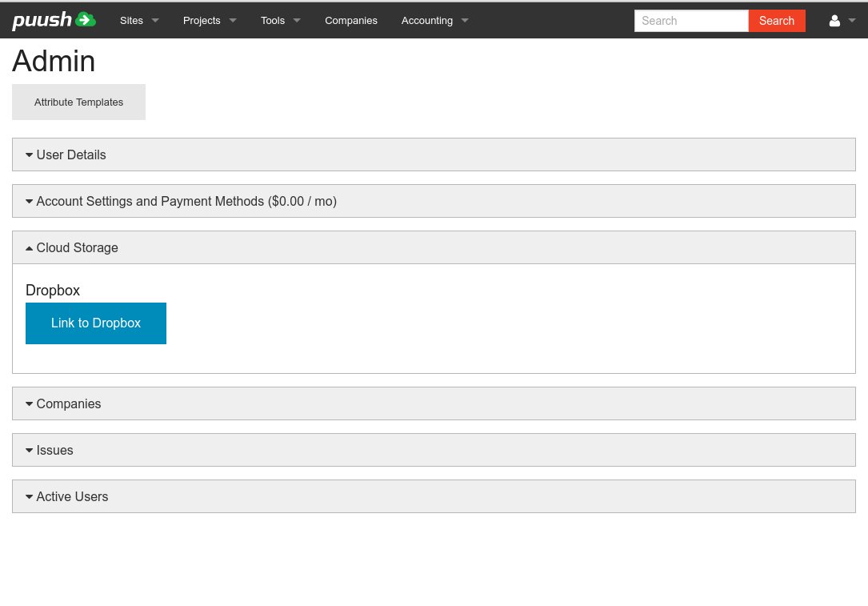Click the Link to Dropbox button

click(x=96, y=323)
